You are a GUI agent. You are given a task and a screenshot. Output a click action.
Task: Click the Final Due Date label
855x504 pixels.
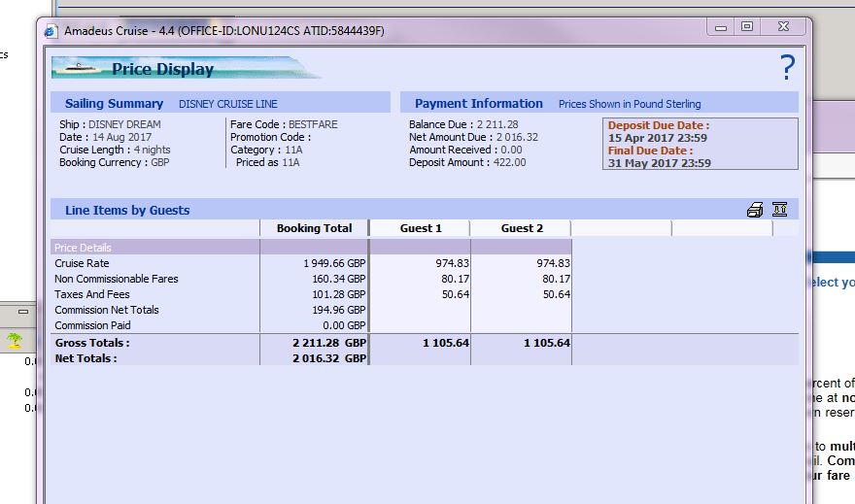tap(651, 151)
